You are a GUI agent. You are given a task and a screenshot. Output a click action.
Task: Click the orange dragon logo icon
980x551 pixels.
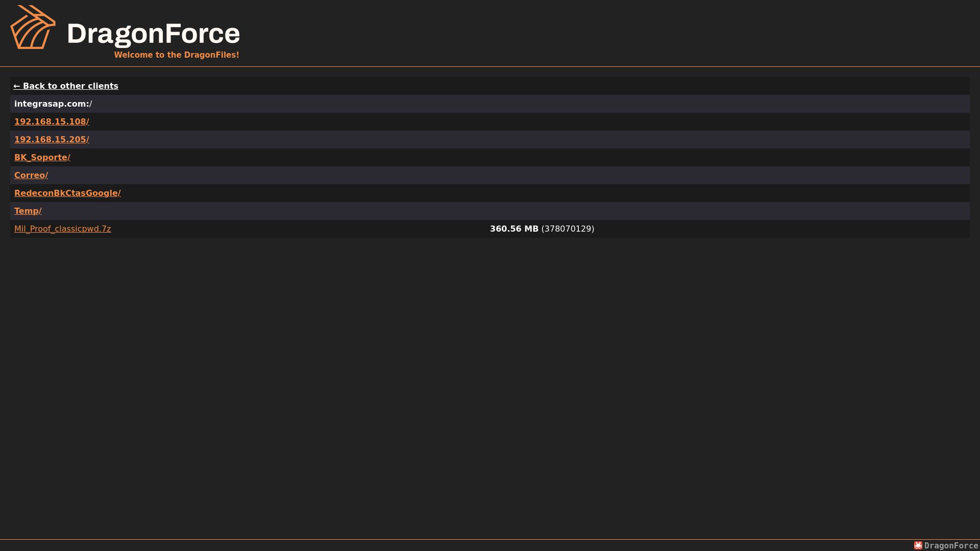pyautogui.click(x=33, y=28)
